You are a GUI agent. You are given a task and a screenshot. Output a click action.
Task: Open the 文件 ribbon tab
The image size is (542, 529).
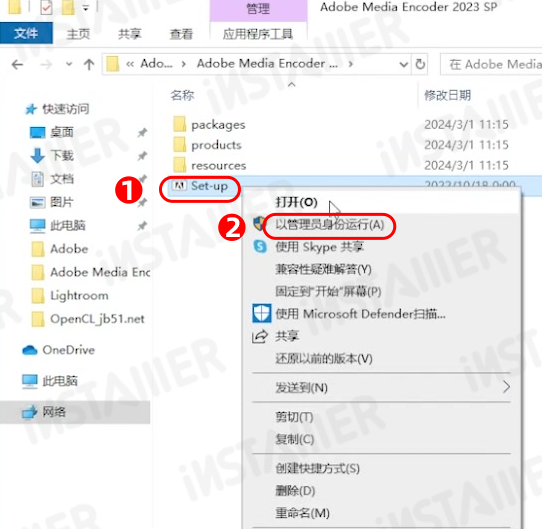click(26, 34)
